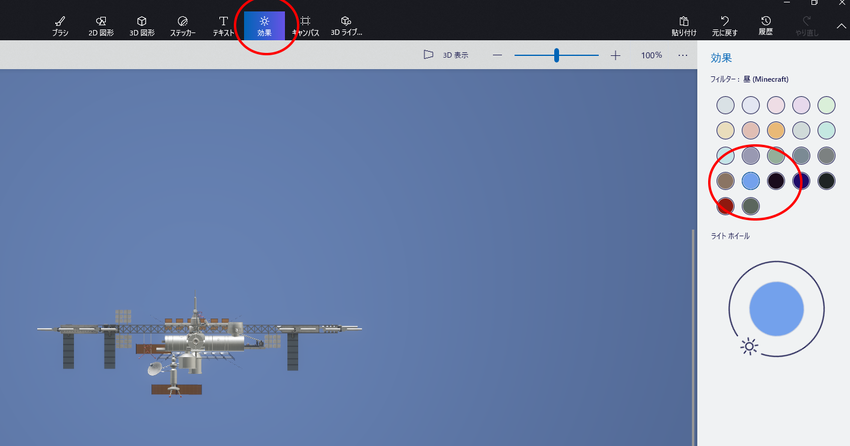This screenshot has width=850, height=446.
Task: Toggle the 3D 表示 view mode
Action: pyautogui.click(x=446, y=55)
